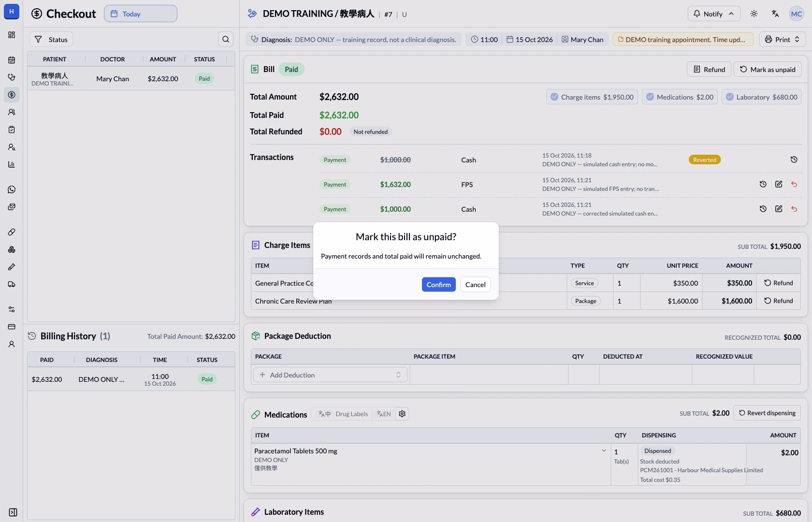
Task: Open the patient search sidebar icon
Action: pos(12,147)
